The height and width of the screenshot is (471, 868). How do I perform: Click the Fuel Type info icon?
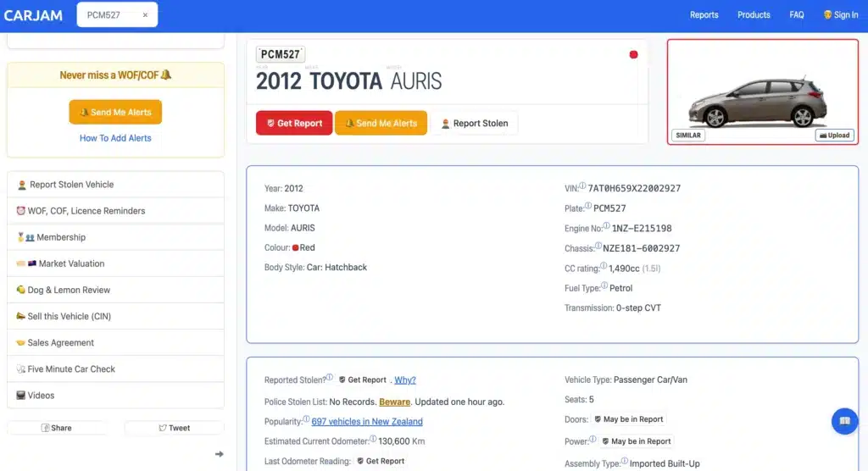604,285
